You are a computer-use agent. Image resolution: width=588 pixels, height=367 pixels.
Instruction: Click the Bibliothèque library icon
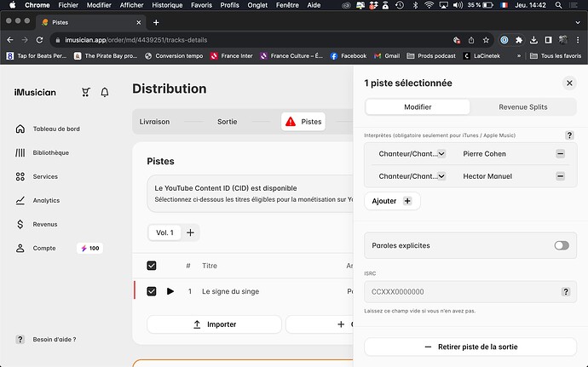pos(20,152)
